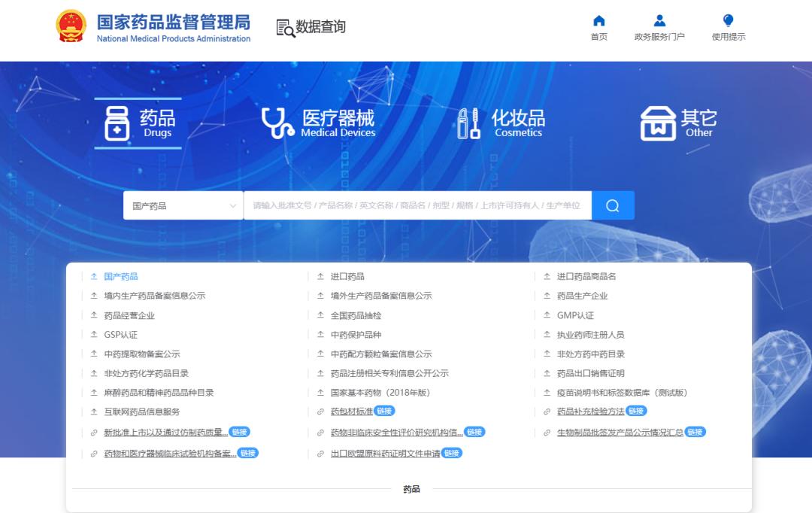Expand the 国产药品 category dropdown

(183, 205)
